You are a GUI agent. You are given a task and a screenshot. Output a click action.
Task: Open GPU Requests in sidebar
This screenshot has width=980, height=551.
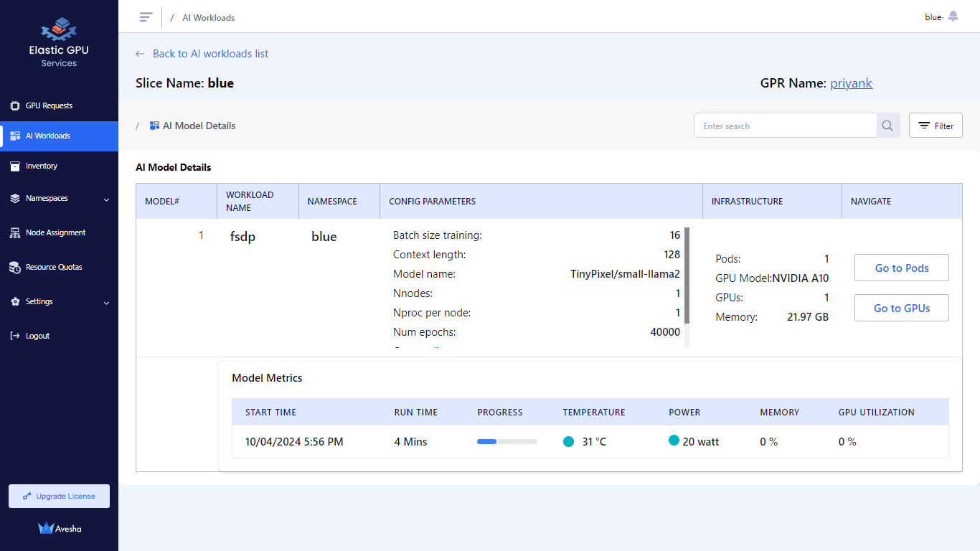[x=59, y=105]
